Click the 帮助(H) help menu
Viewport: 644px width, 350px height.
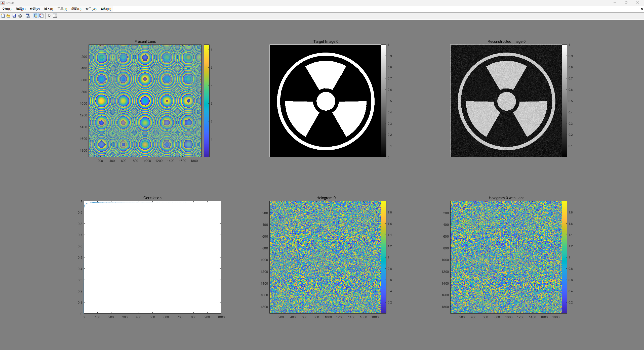coord(106,9)
